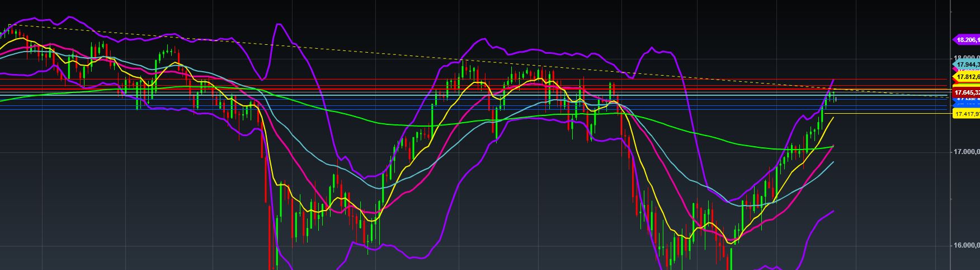
Task: Click the light blue 17.944 price label
Action: [x=967, y=65]
